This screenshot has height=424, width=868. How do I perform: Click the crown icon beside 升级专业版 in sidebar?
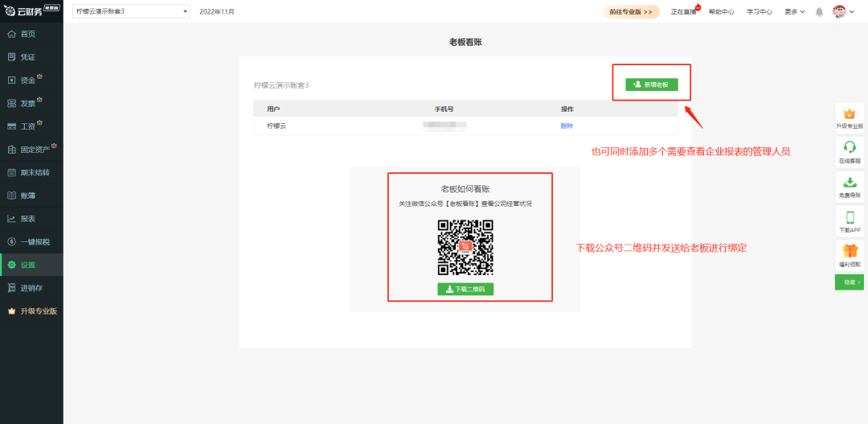click(x=11, y=311)
